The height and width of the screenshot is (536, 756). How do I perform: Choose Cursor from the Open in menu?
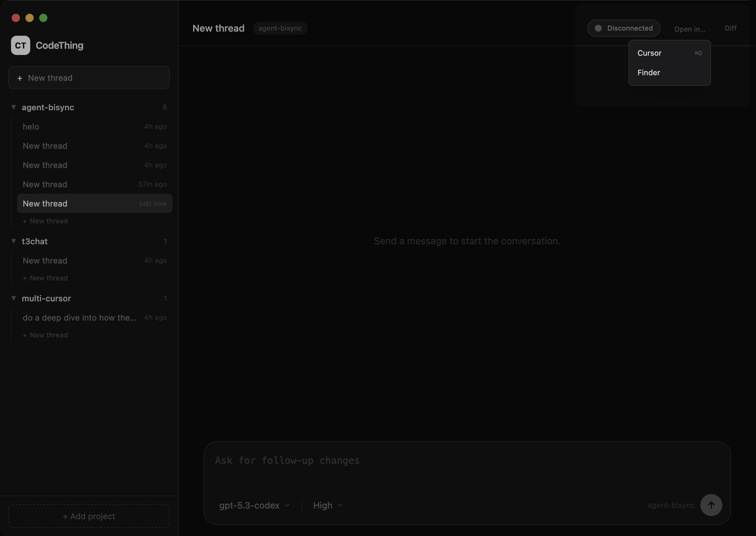(669, 53)
